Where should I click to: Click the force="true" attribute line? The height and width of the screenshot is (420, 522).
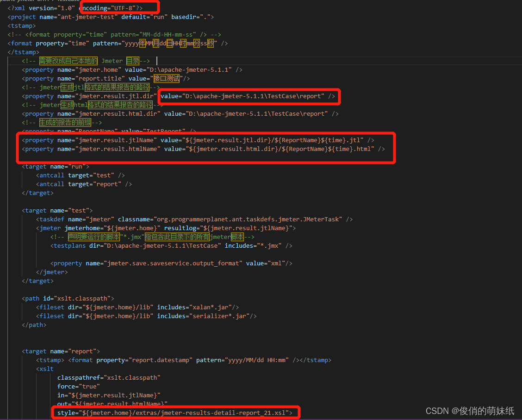click(x=79, y=387)
